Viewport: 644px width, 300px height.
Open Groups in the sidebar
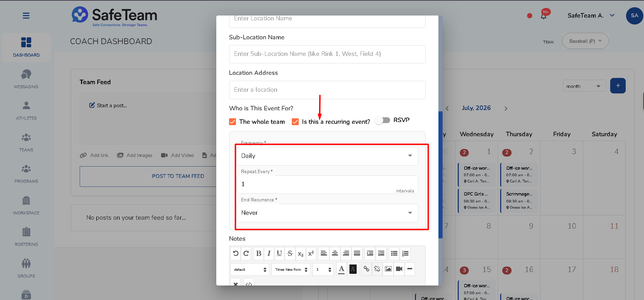coord(26,269)
